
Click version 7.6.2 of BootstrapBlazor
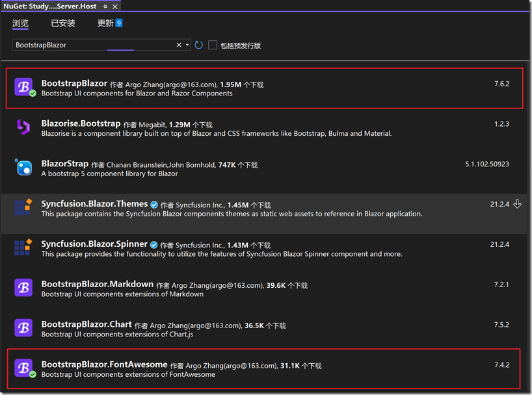502,84
